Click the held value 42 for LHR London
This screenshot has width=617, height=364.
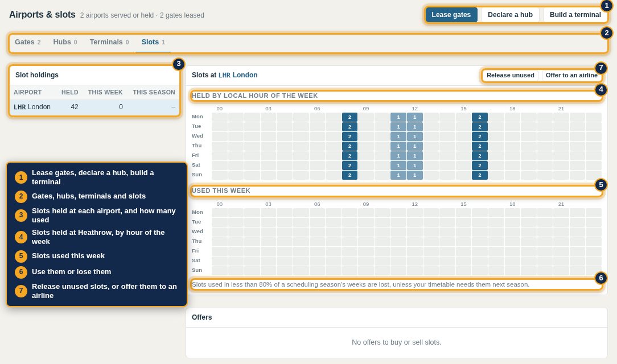[75, 107]
